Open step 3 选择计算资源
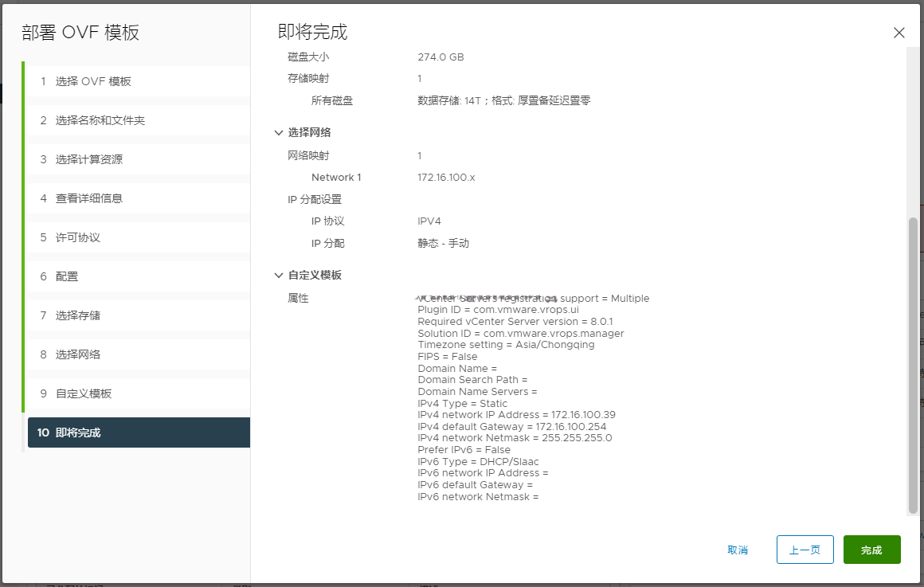 (x=89, y=159)
